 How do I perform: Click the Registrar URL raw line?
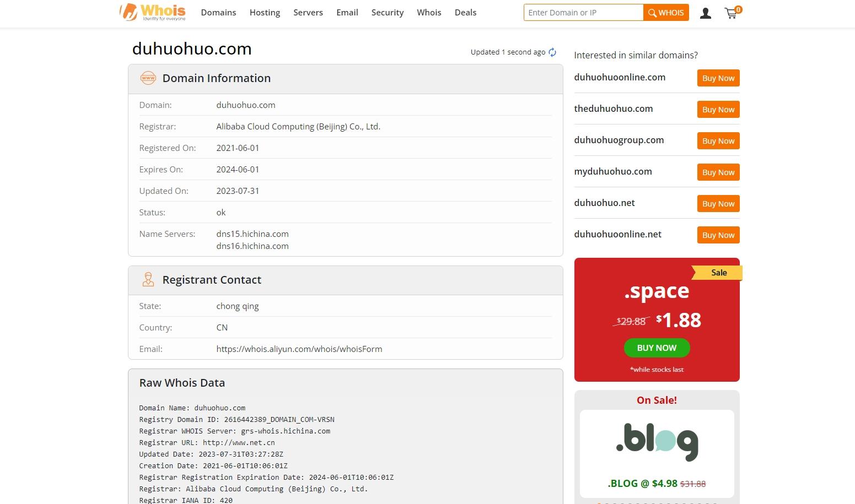click(207, 443)
